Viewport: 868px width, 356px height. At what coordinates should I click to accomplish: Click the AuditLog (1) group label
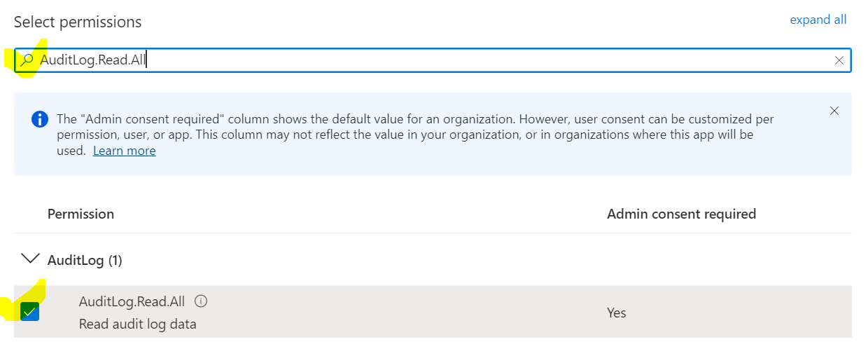[85, 260]
